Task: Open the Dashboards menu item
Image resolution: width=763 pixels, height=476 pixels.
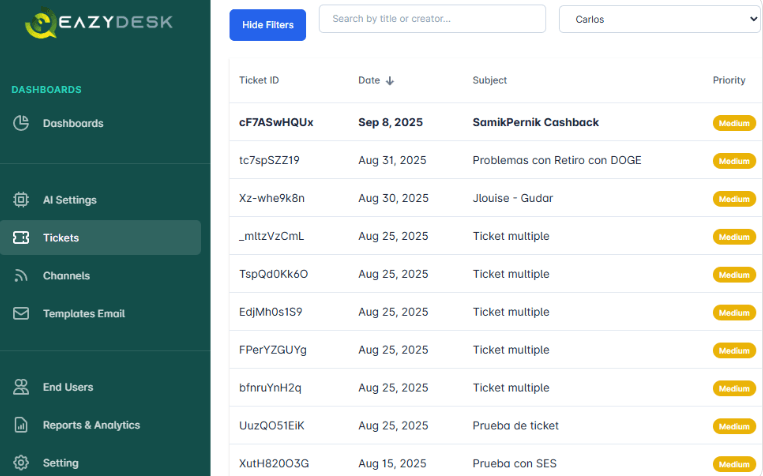Action: point(73,123)
